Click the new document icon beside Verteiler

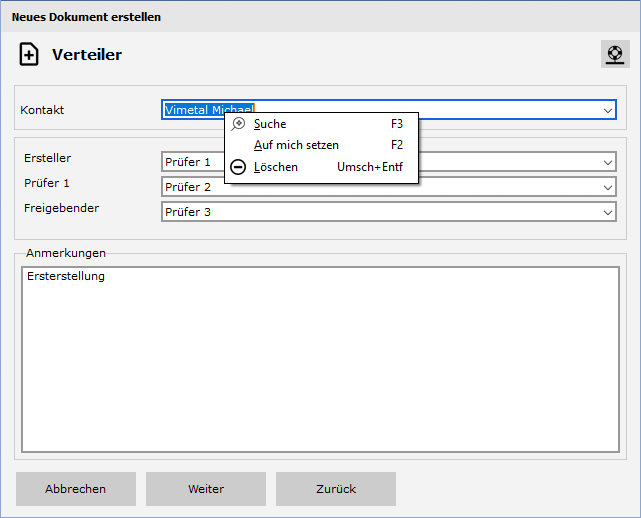[29, 55]
